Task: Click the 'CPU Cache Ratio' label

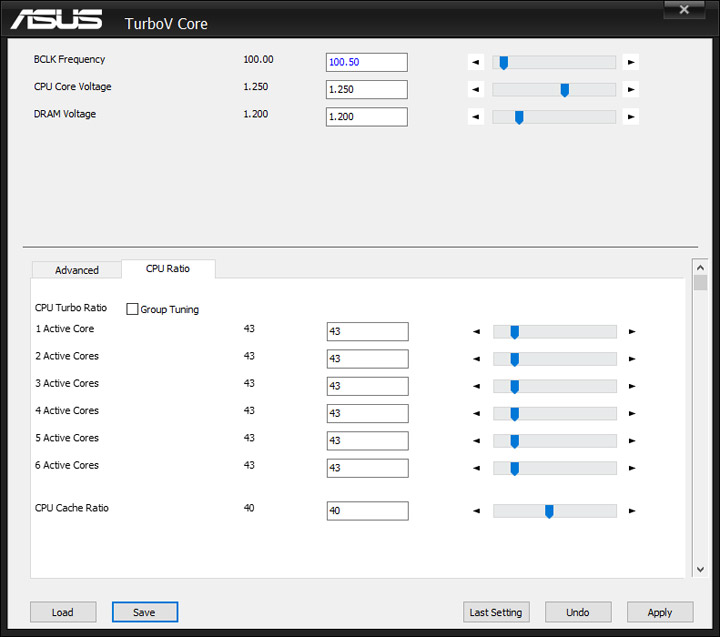Action: click(x=72, y=508)
